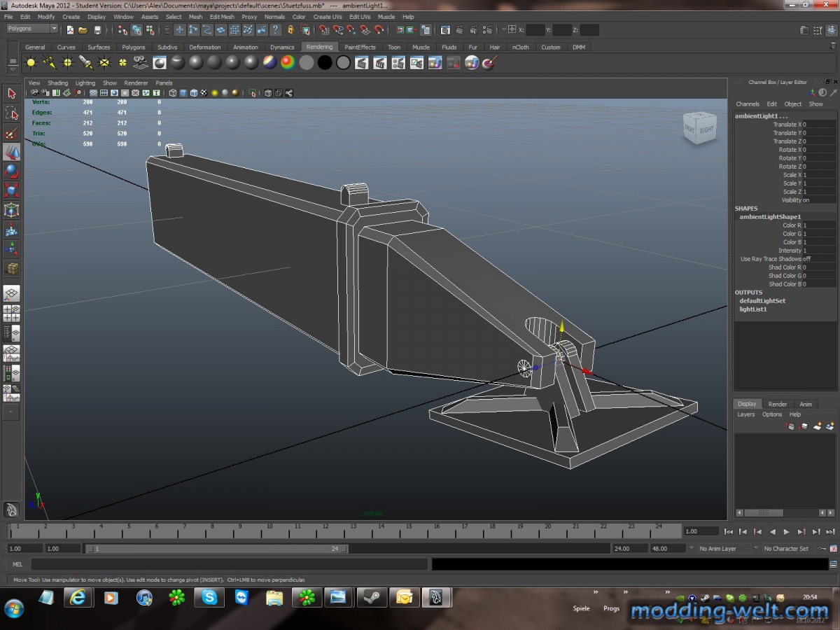Click the spot light shelf icon

click(x=86, y=63)
